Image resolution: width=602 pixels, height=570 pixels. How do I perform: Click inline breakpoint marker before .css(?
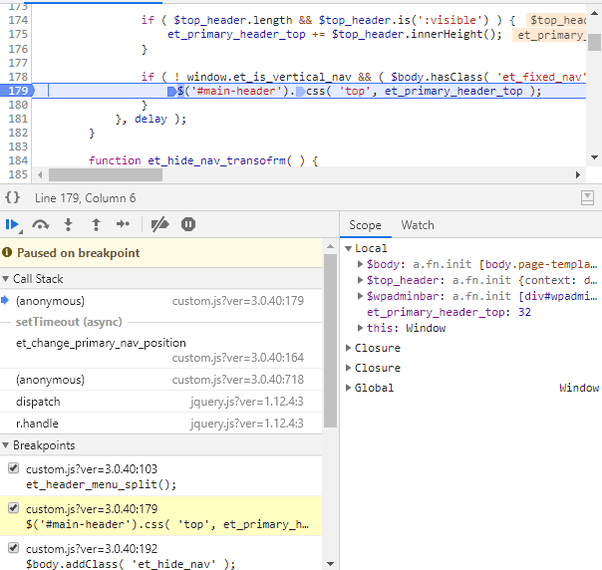click(301, 91)
